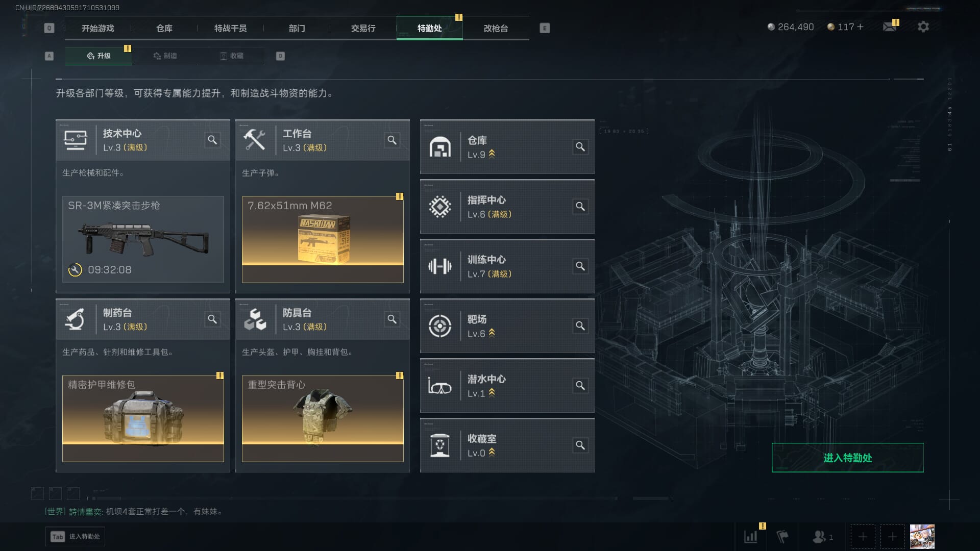980x551 pixels.
Task: Open the 潜水中心 details magnifier
Action: coord(580,386)
